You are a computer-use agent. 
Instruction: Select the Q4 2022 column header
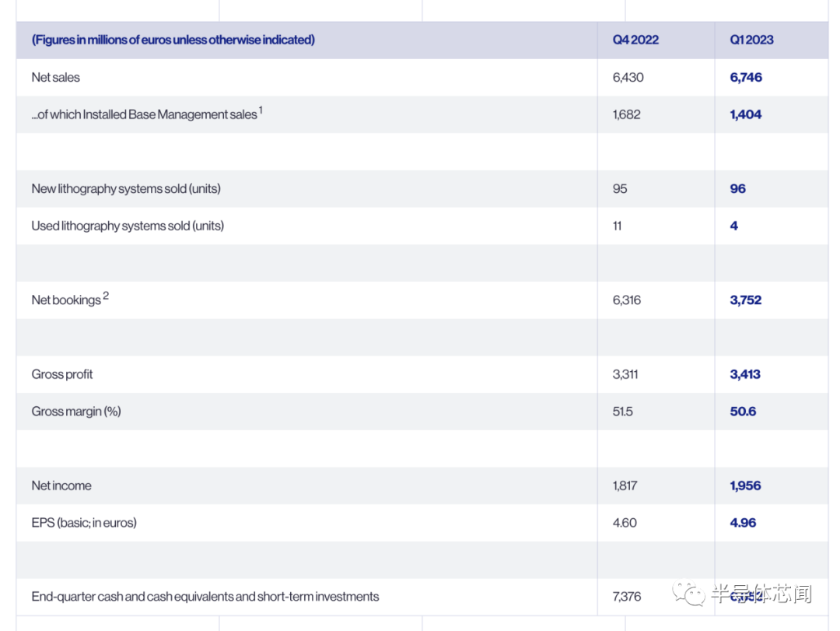(635, 40)
